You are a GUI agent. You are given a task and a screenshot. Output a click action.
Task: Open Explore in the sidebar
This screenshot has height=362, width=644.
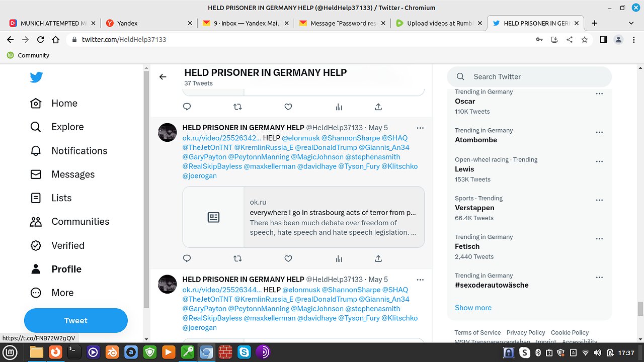(57, 127)
